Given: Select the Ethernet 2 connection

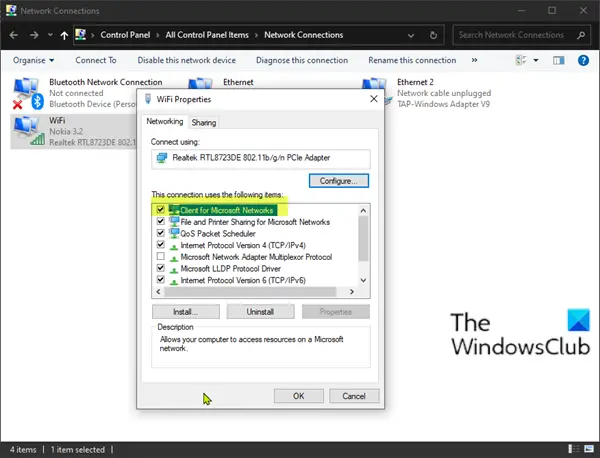Looking at the screenshot, I should 444,93.
